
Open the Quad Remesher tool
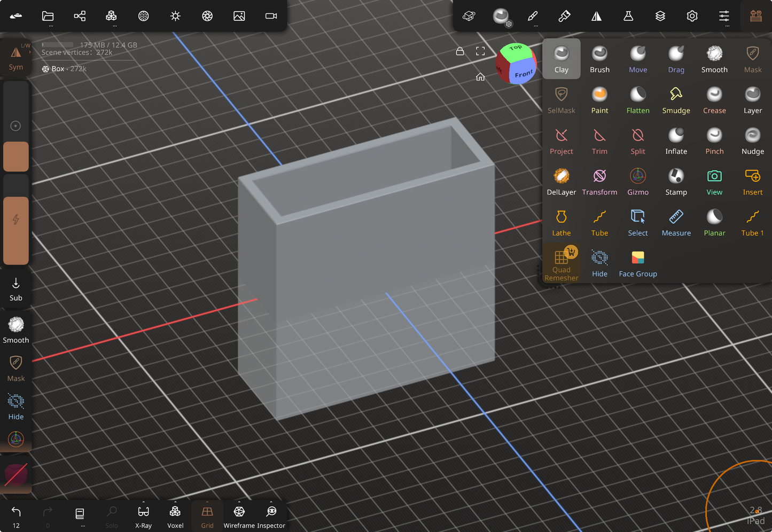coord(561,263)
